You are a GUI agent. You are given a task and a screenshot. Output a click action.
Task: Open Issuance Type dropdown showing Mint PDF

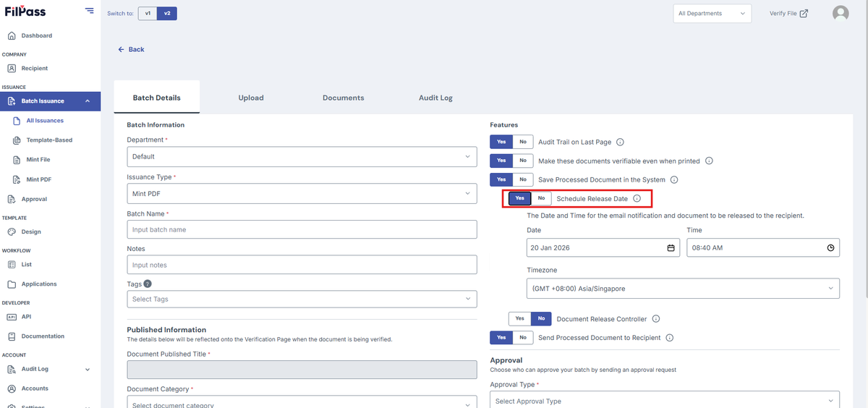tap(302, 193)
